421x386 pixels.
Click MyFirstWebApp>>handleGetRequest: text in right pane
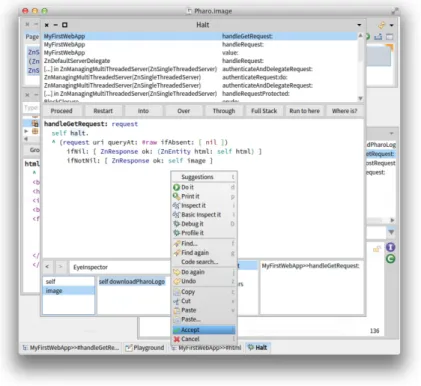310,266
